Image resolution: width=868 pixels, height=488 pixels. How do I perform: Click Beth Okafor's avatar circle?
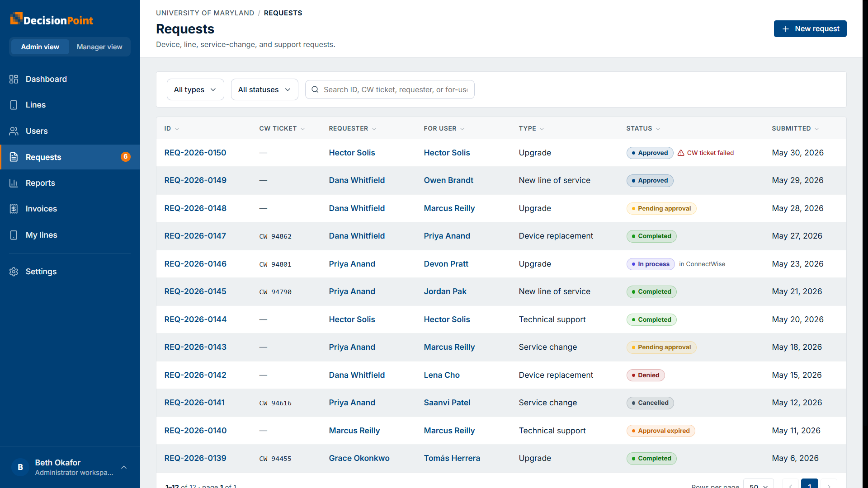click(x=20, y=467)
